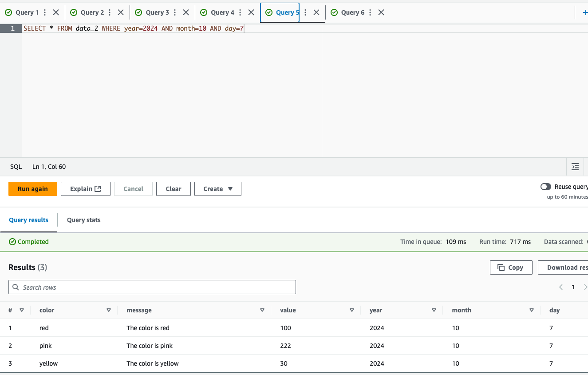Image resolution: width=588 pixels, height=375 pixels.
Task: Open the Query results tab
Action: (29, 220)
